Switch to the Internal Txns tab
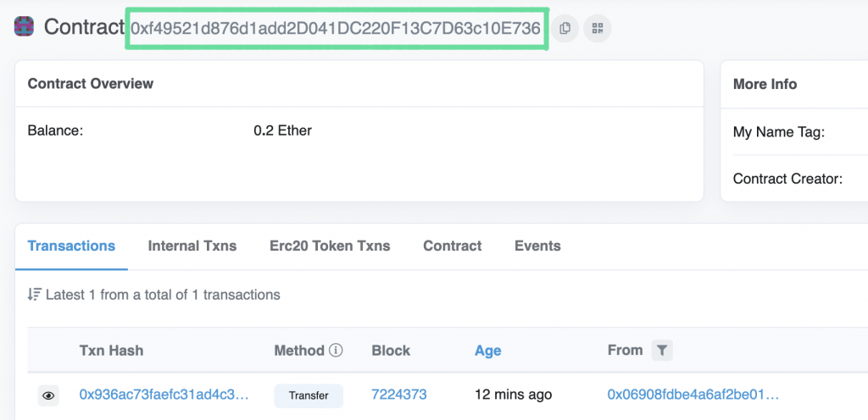The height and width of the screenshot is (420, 868). click(192, 246)
